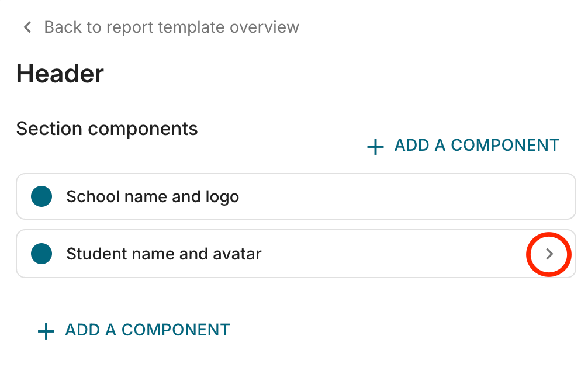Click the plus icon beside Section components
The image size is (588, 367).
[375, 147]
